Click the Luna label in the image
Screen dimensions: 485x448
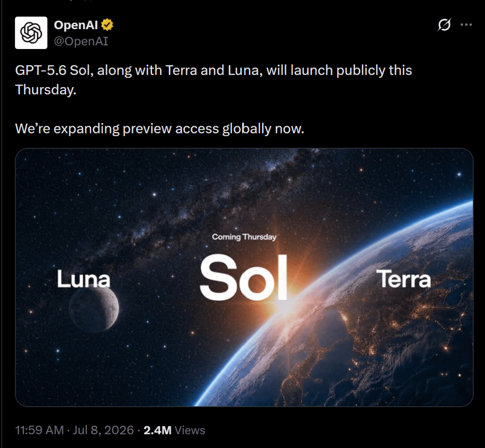pyautogui.click(x=84, y=279)
